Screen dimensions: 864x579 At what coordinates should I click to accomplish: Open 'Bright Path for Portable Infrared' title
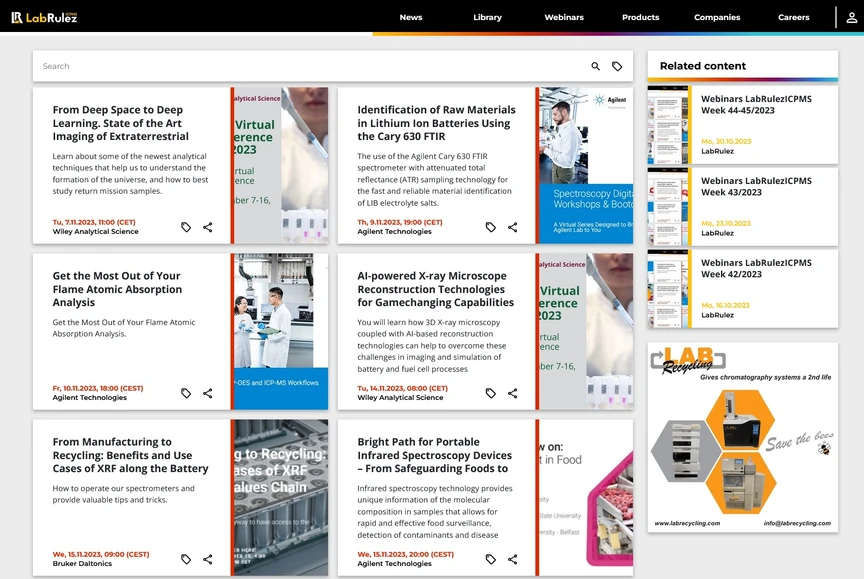click(434, 455)
